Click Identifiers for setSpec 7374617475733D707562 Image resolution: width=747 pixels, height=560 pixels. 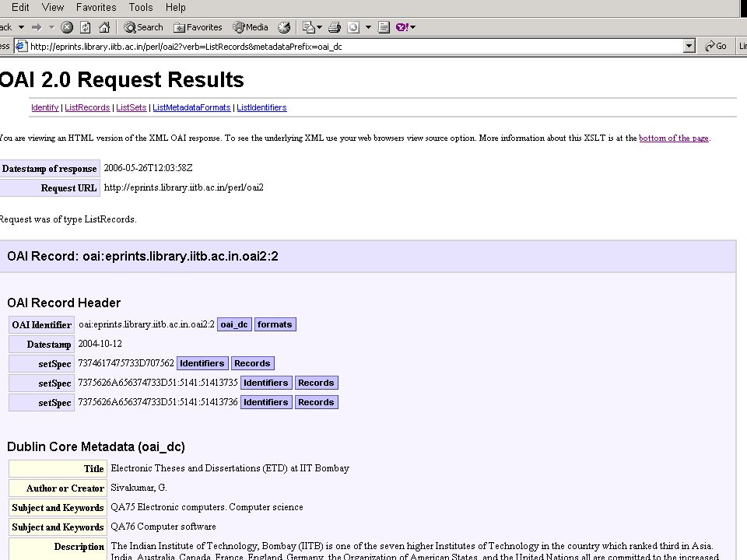[202, 363]
